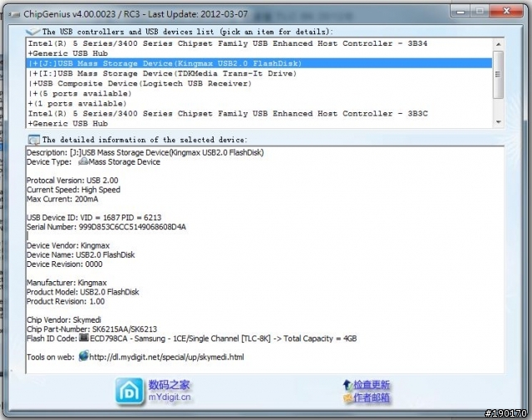Click the globe icon next to tools URL

83,356
